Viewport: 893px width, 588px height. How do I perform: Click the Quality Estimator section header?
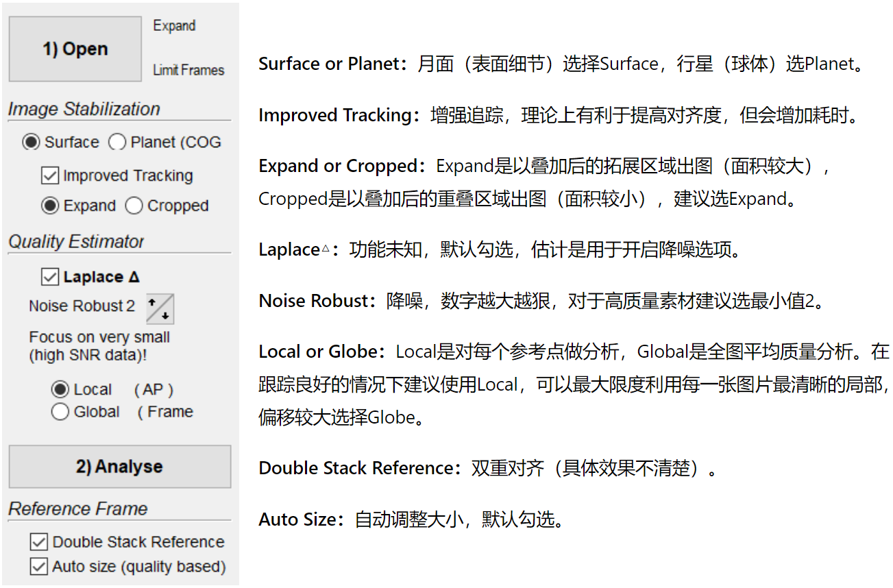pyautogui.click(x=76, y=242)
